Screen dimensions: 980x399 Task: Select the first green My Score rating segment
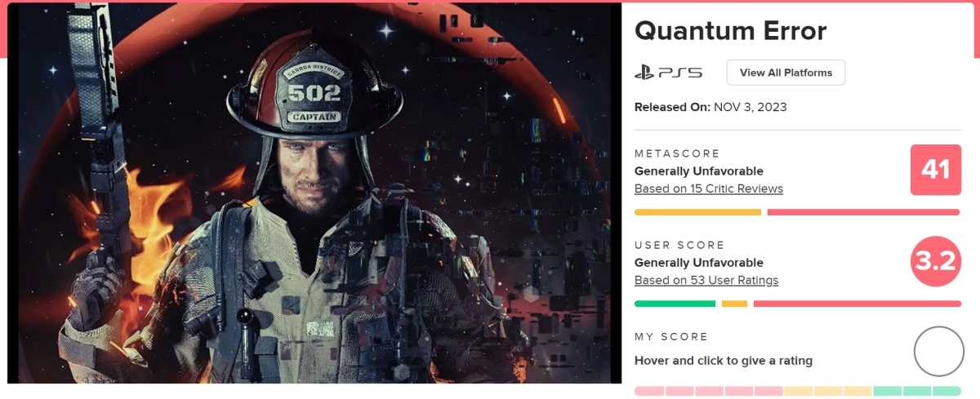coord(887,391)
